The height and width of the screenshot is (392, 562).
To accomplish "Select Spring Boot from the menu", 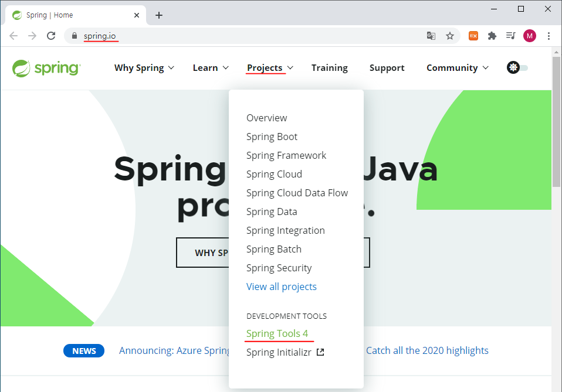I will (272, 137).
